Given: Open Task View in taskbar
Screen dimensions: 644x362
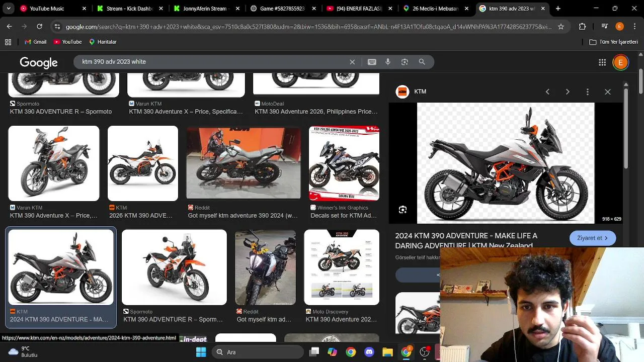Looking at the screenshot, I should pos(314,352).
